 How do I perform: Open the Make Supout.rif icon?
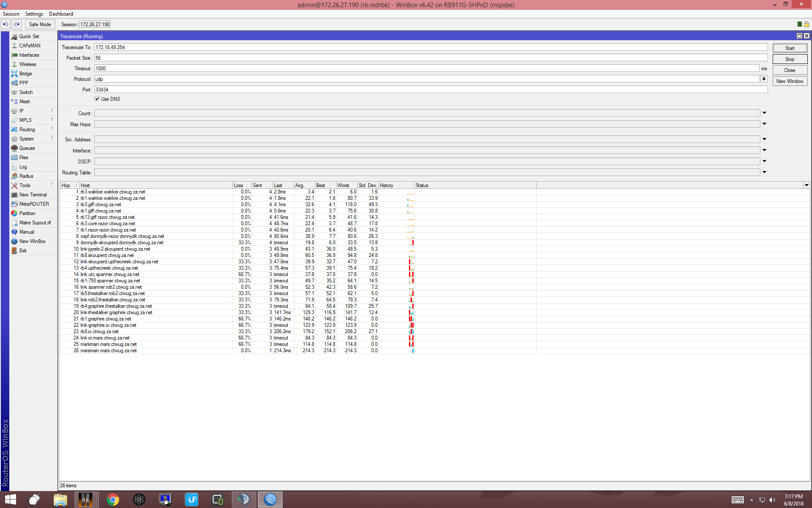tap(14, 223)
